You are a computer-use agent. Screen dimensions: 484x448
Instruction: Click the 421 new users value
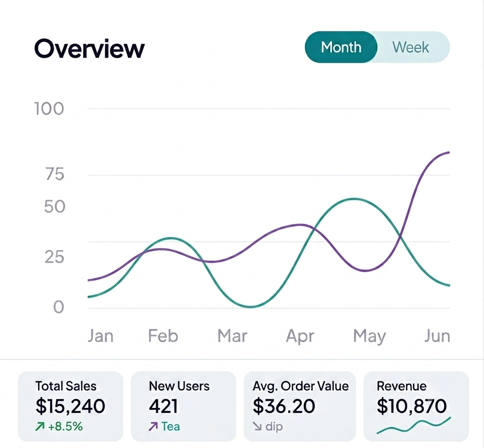pos(163,406)
